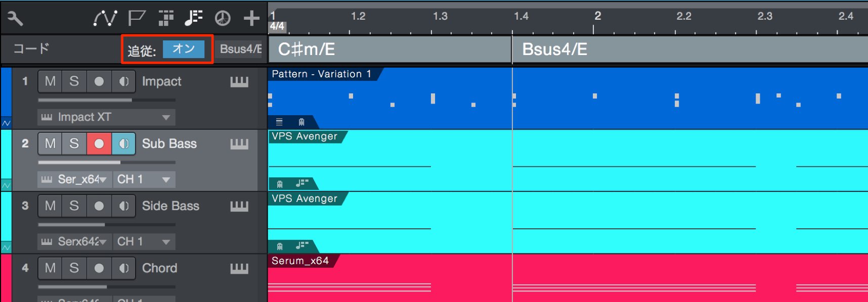This screenshot has height=302, width=868.
Task: Click chord follow icon on Side Bass clip
Action: click(302, 245)
